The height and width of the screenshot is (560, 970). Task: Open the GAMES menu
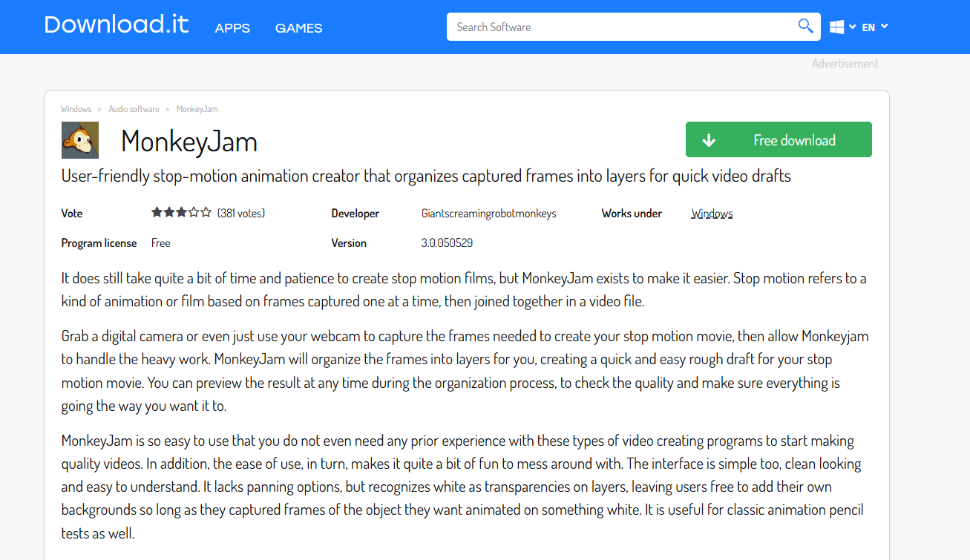[x=298, y=28]
